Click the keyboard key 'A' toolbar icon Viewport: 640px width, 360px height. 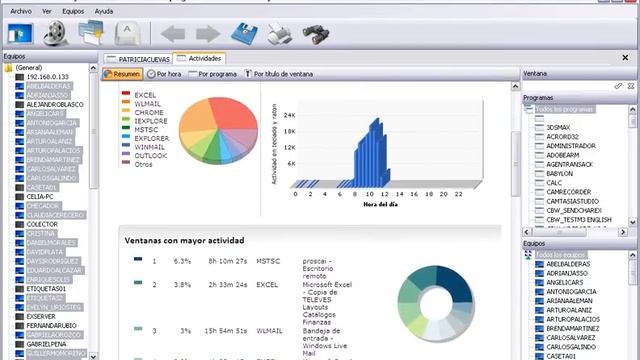127,33
